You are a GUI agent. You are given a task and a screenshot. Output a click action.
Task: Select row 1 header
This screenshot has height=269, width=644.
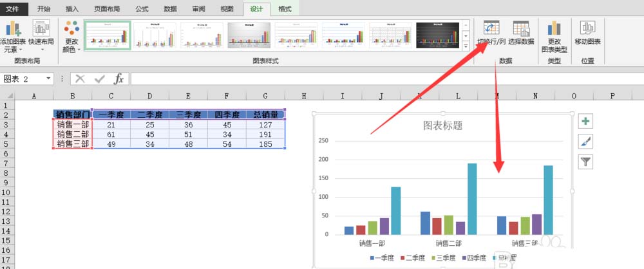[6, 105]
